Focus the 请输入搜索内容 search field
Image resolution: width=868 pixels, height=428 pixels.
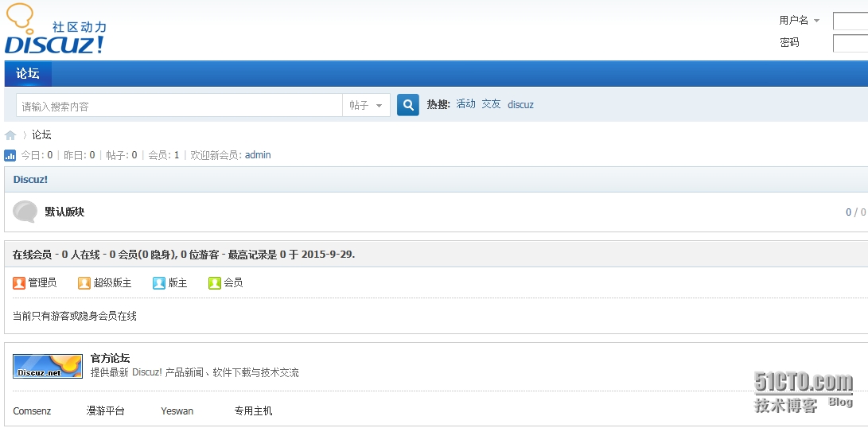179,105
